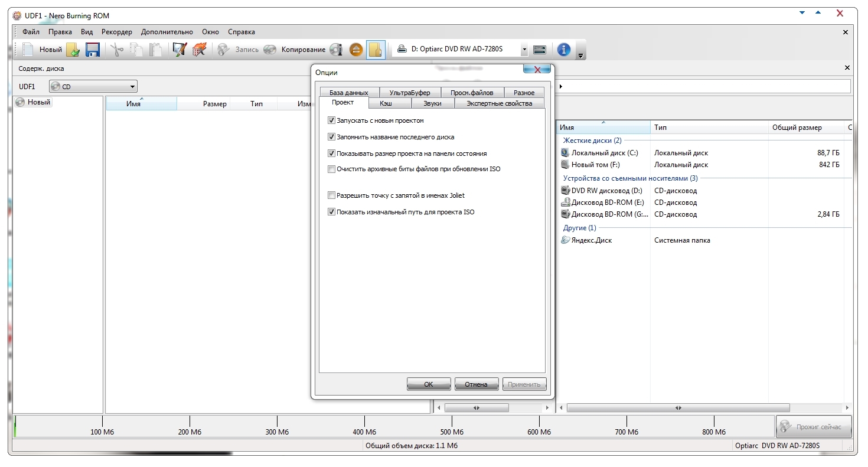Close the Опции dialog
This screenshot has height=467, width=868.
(537, 69)
